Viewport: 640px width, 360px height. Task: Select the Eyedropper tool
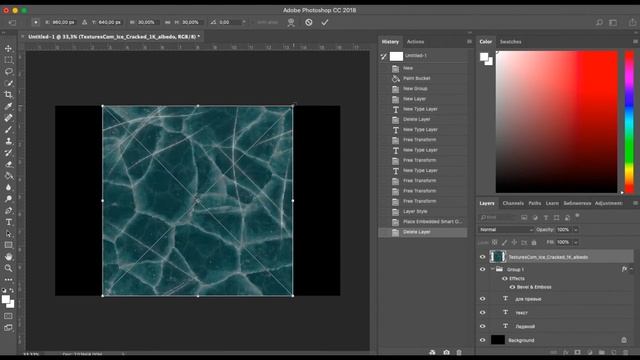point(8,106)
